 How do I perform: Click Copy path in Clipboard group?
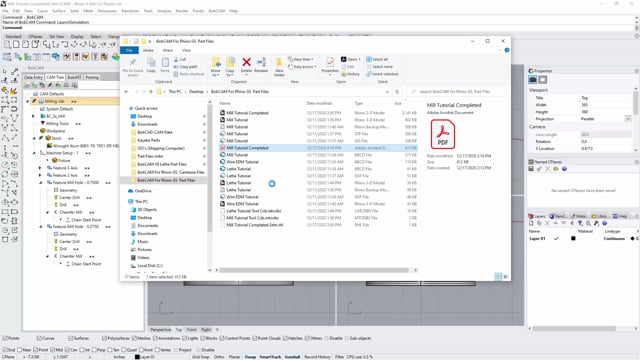click(186, 67)
